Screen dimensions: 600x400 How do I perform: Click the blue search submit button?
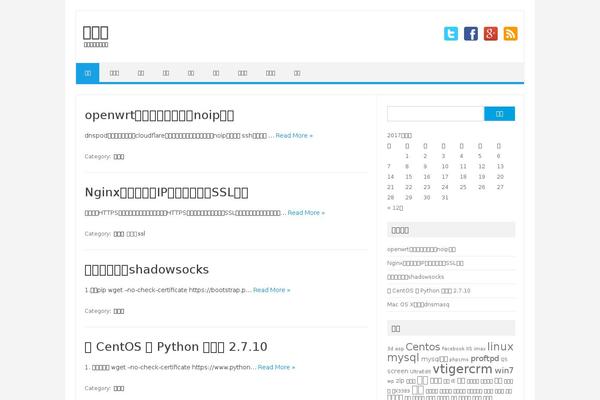tap(499, 114)
